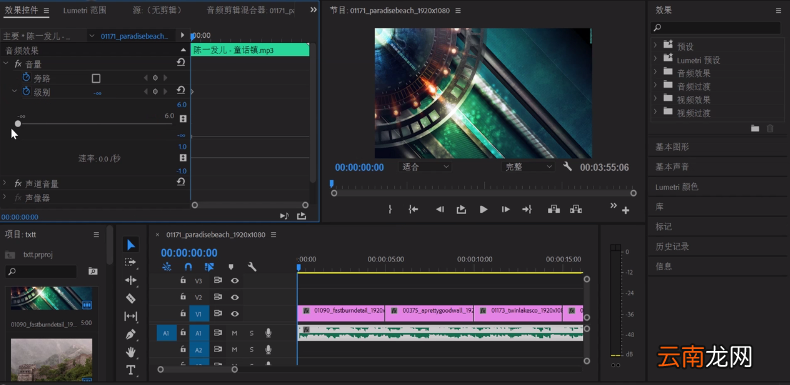Reset the 音量 effect
The image size is (790, 385).
181,63
